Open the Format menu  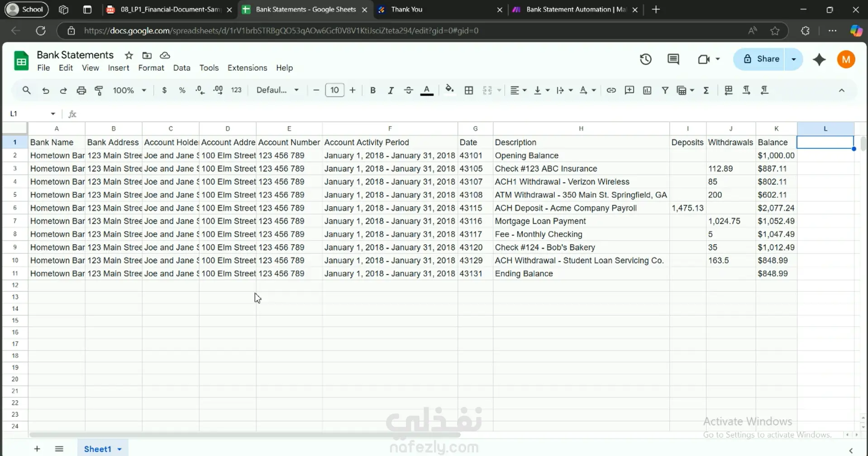click(x=151, y=68)
